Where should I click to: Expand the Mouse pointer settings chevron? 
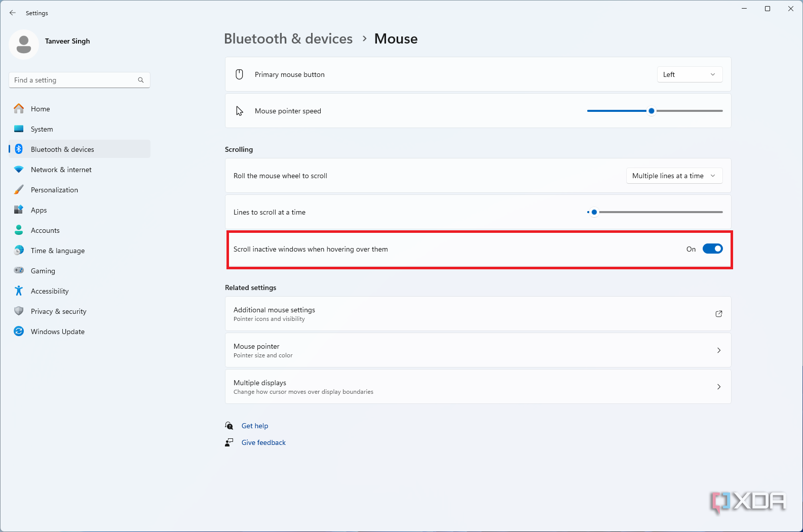click(x=719, y=350)
